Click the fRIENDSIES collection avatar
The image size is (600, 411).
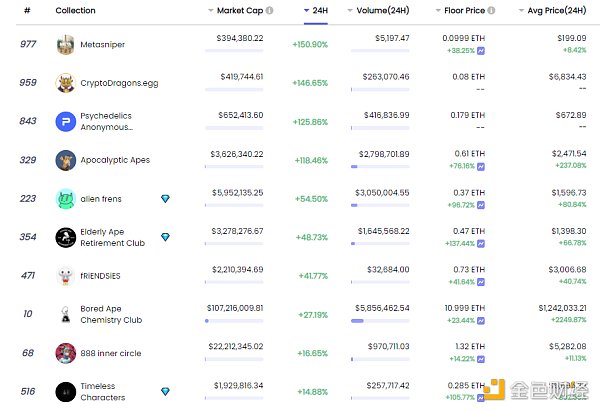point(65,276)
